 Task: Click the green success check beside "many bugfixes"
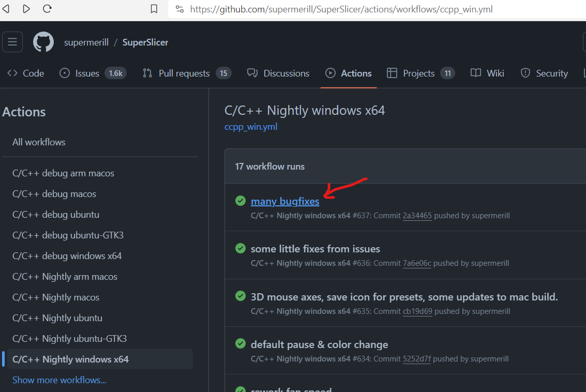pyautogui.click(x=240, y=201)
